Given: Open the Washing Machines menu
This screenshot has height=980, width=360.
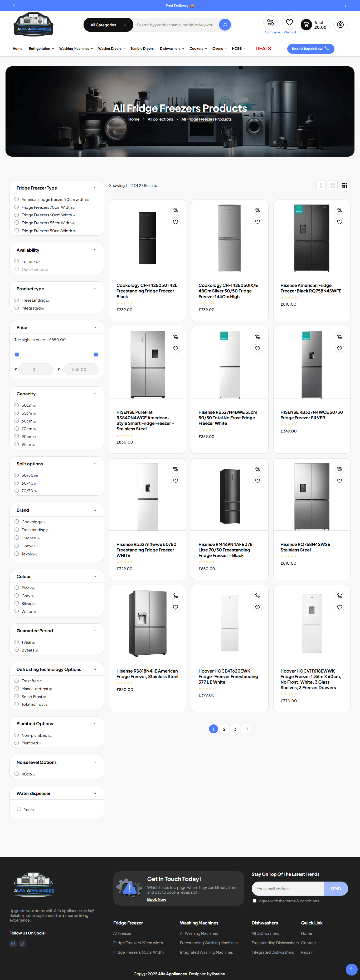Looking at the screenshot, I should click(76, 49).
